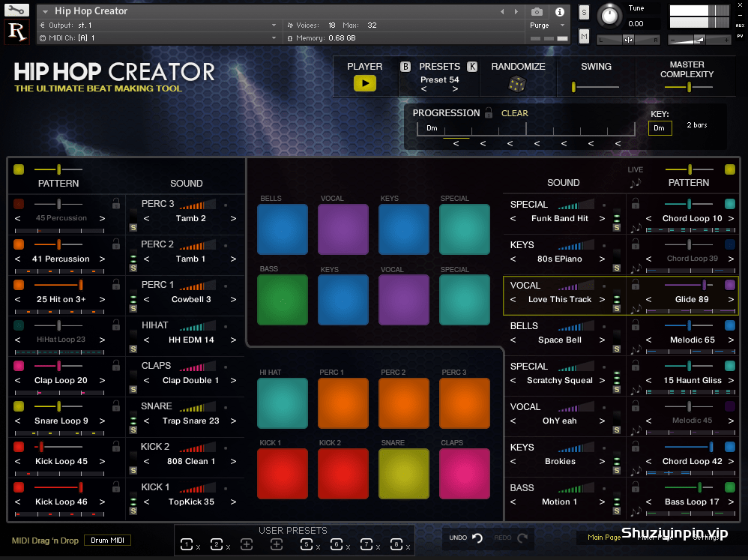Click the Tune knob

coord(609,16)
